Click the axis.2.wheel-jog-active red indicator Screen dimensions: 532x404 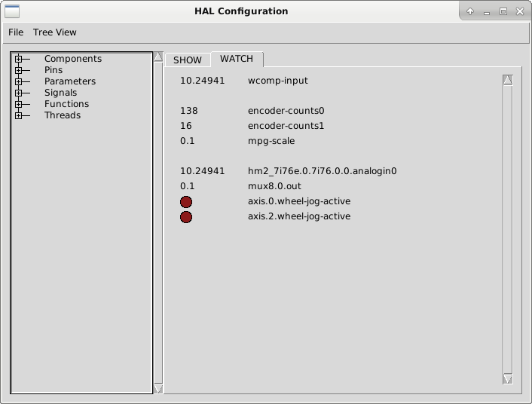[186, 217]
